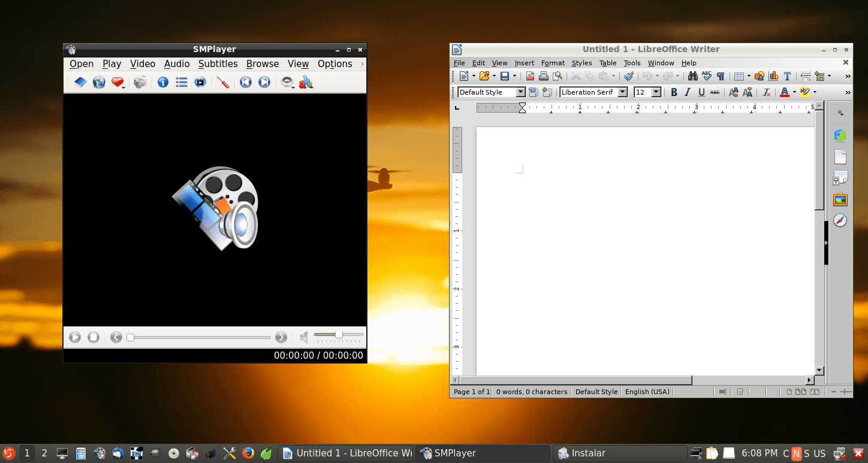
Task: Click the Insert Page Break icon
Action: (x=806, y=76)
